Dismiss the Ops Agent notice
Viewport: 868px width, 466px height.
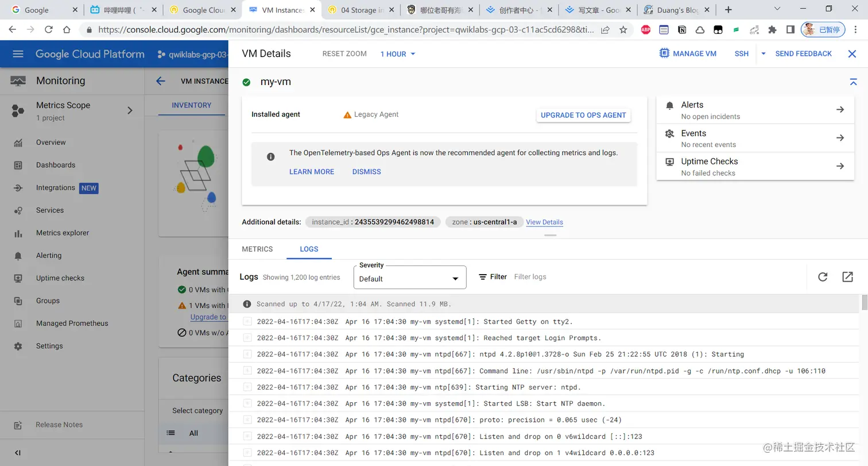click(366, 172)
